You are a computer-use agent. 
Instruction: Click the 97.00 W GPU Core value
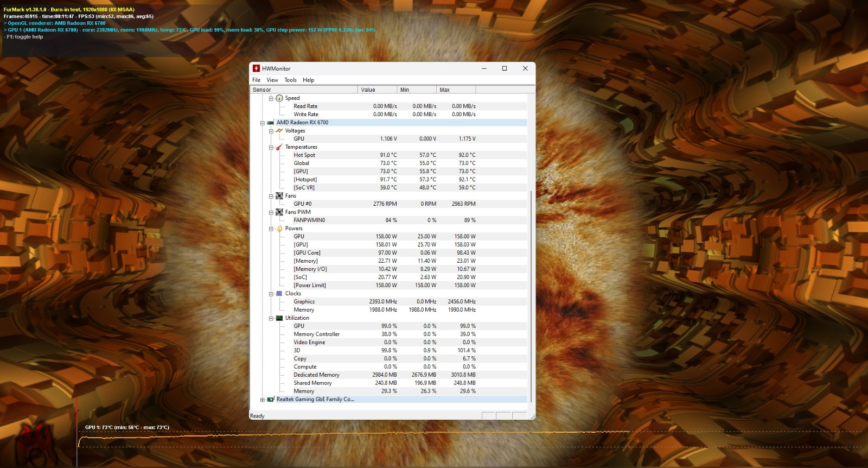pos(387,253)
